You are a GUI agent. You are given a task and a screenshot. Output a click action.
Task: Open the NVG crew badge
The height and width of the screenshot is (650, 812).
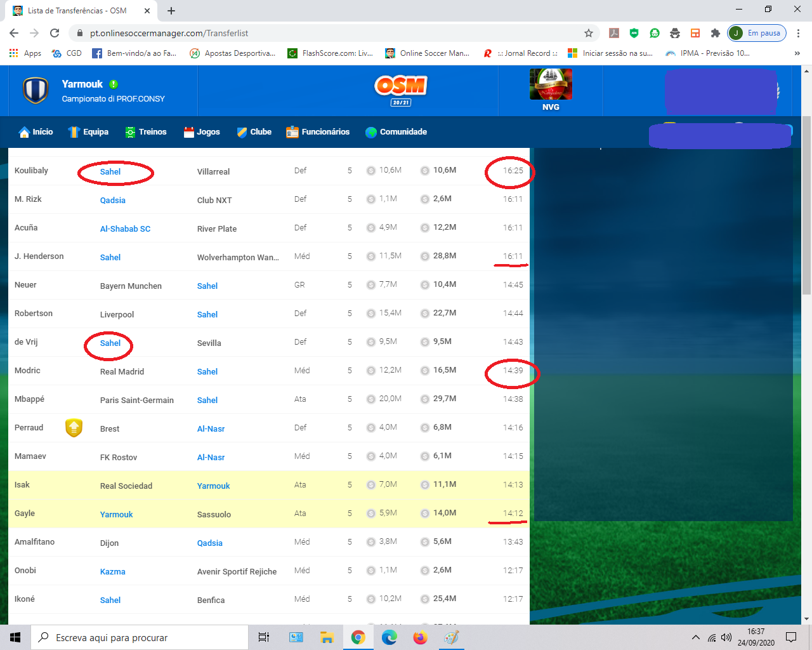551,90
